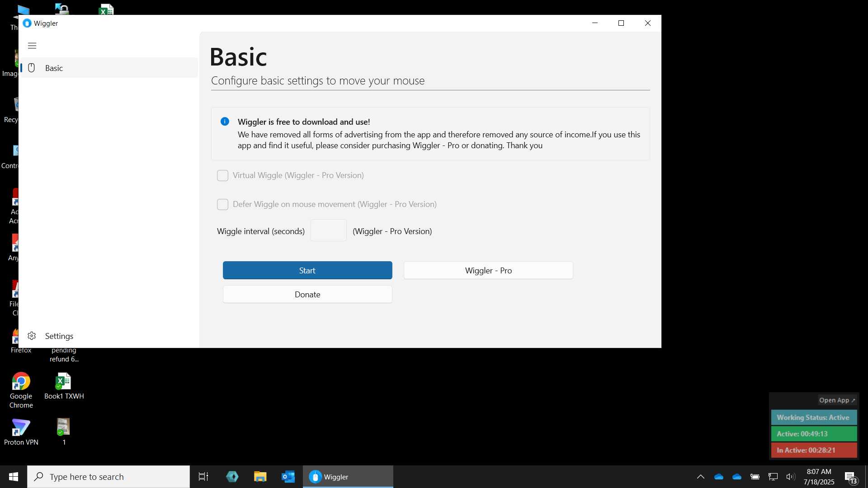
Task: Click the In Active 00:28:21 timer
Action: pyautogui.click(x=814, y=450)
